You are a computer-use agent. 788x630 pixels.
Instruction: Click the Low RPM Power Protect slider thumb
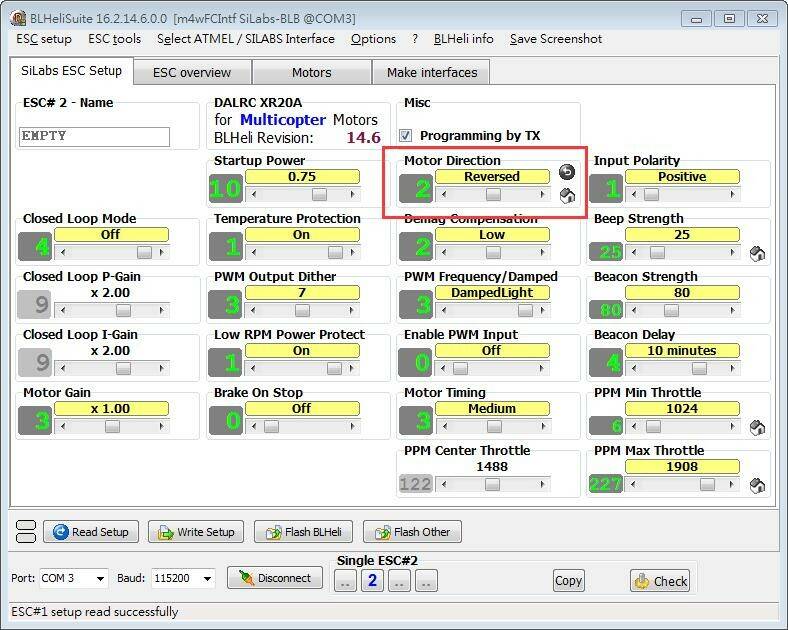click(x=334, y=368)
